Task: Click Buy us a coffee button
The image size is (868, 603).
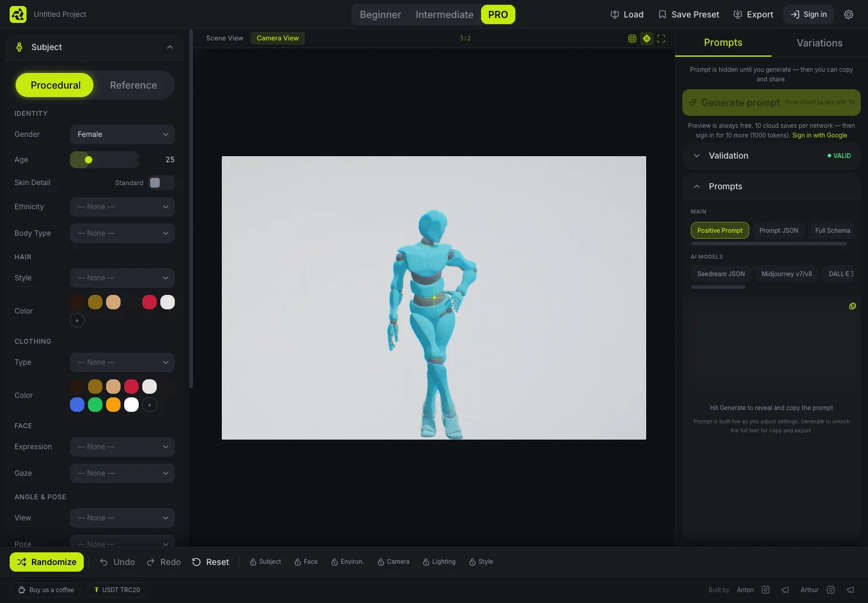Action: 46,590
